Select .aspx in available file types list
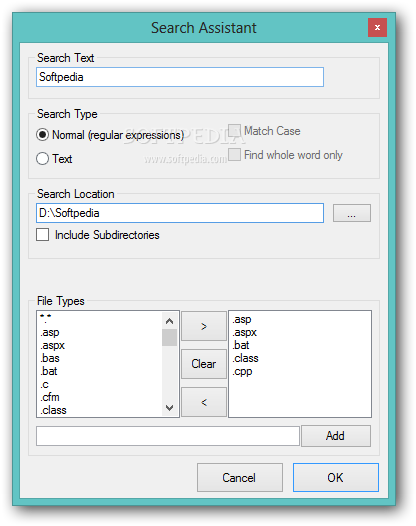The width and height of the screenshot is (416, 526). click(100, 345)
